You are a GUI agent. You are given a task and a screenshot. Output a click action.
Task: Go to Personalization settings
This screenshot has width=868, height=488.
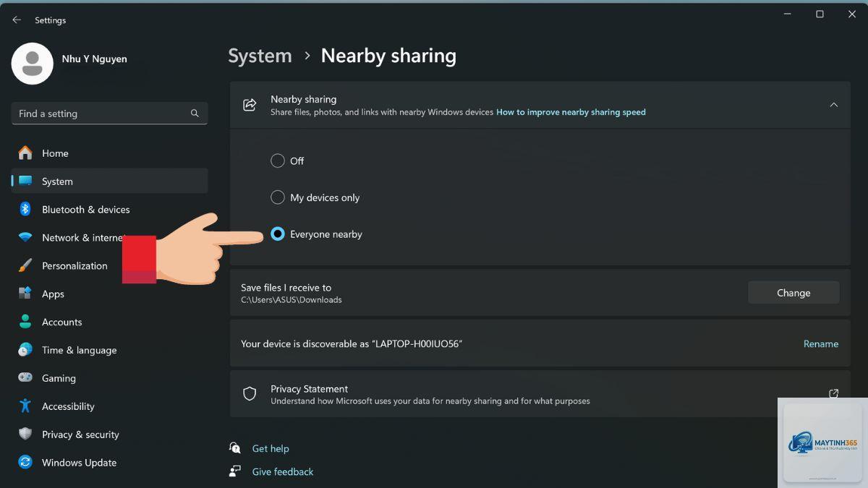pyautogui.click(x=109, y=265)
